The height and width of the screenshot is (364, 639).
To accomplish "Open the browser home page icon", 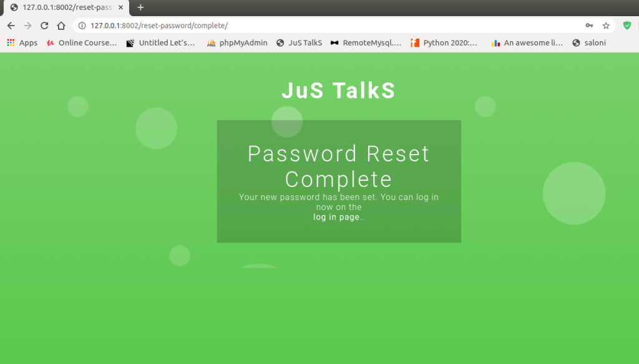I will pyautogui.click(x=61, y=26).
